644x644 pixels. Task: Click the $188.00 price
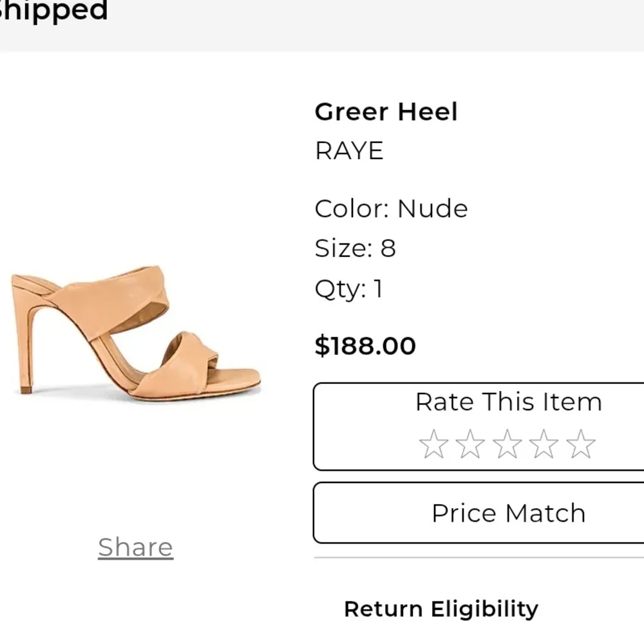point(365,346)
